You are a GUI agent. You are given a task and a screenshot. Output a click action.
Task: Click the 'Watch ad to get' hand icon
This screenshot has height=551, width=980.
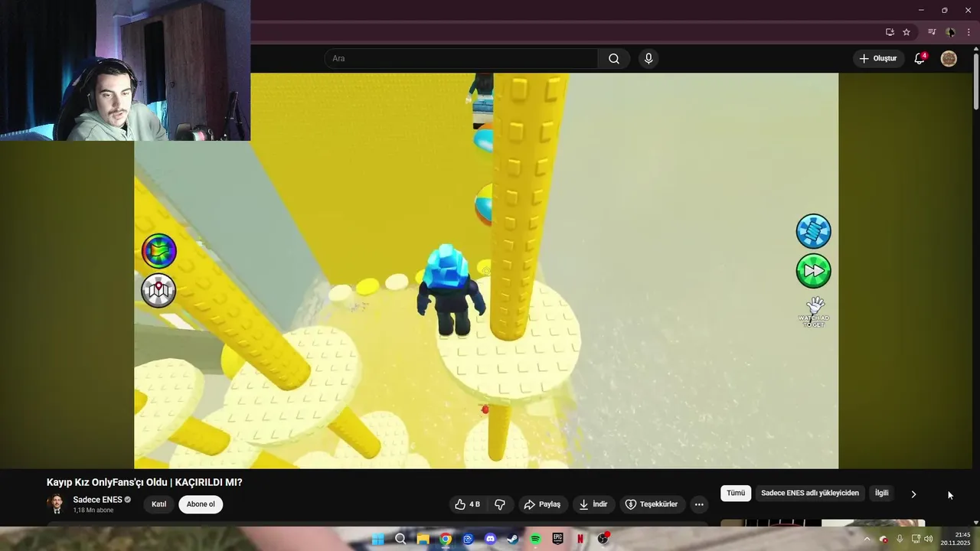tap(814, 311)
